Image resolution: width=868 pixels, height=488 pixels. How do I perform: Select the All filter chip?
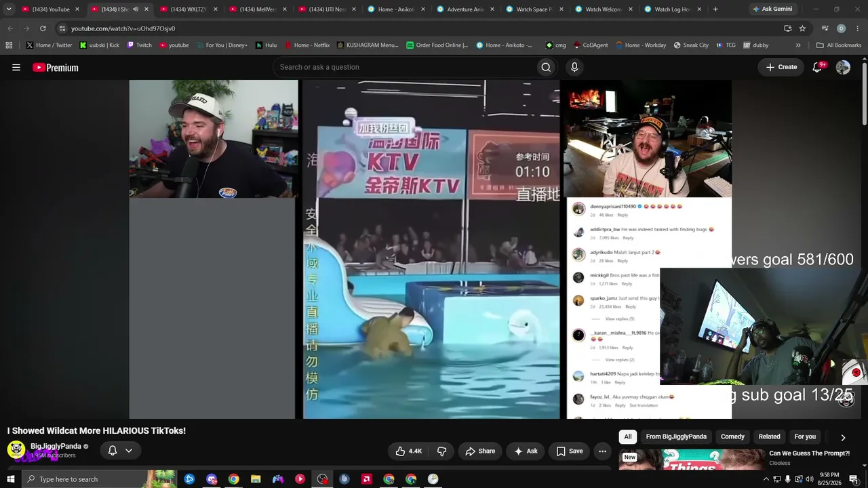pos(628,437)
